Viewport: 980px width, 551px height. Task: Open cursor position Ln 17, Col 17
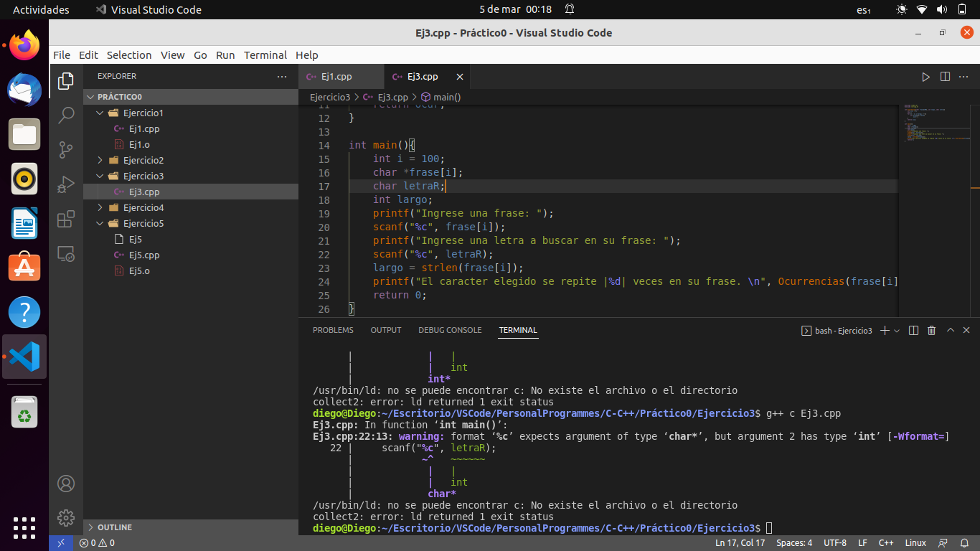pos(740,543)
